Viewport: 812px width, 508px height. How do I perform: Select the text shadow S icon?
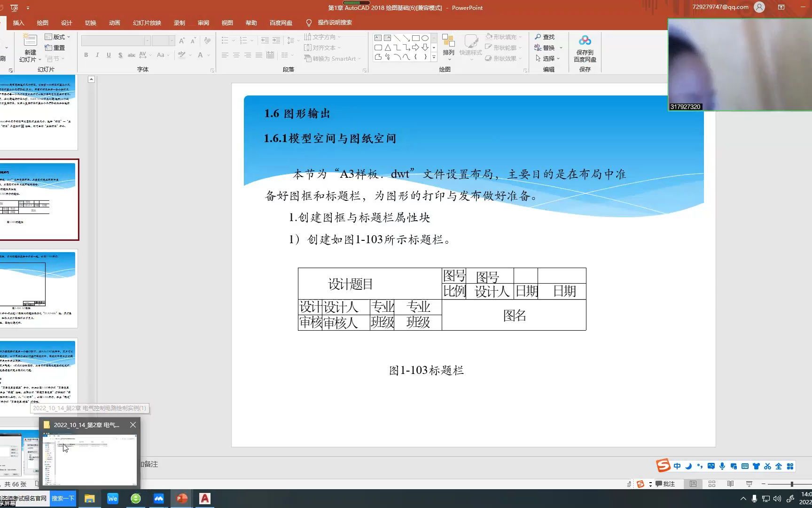(x=120, y=55)
